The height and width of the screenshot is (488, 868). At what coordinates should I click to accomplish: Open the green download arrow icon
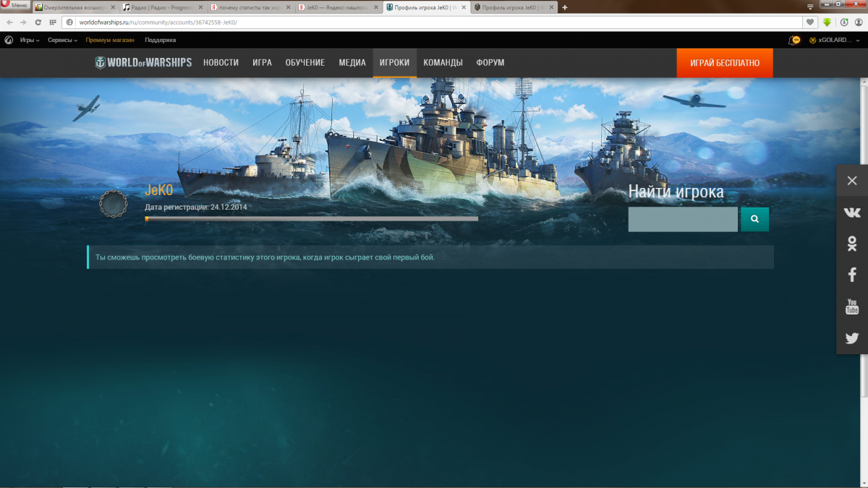[x=827, y=22]
